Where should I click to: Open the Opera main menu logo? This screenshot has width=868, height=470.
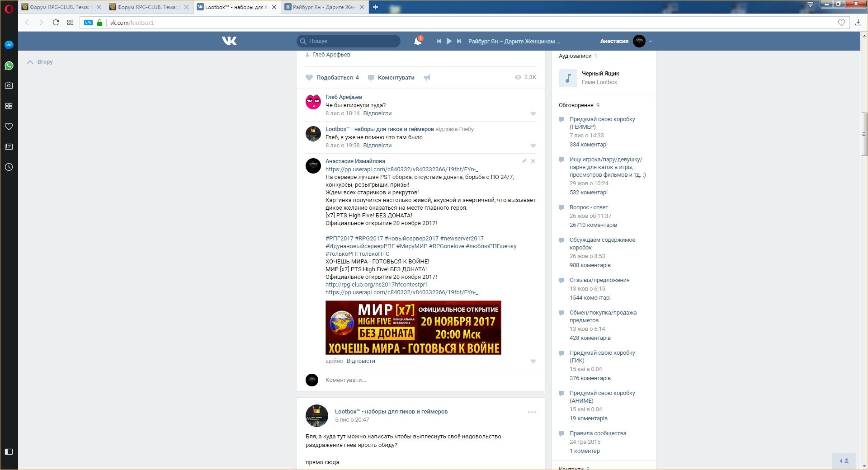[x=9, y=9]
